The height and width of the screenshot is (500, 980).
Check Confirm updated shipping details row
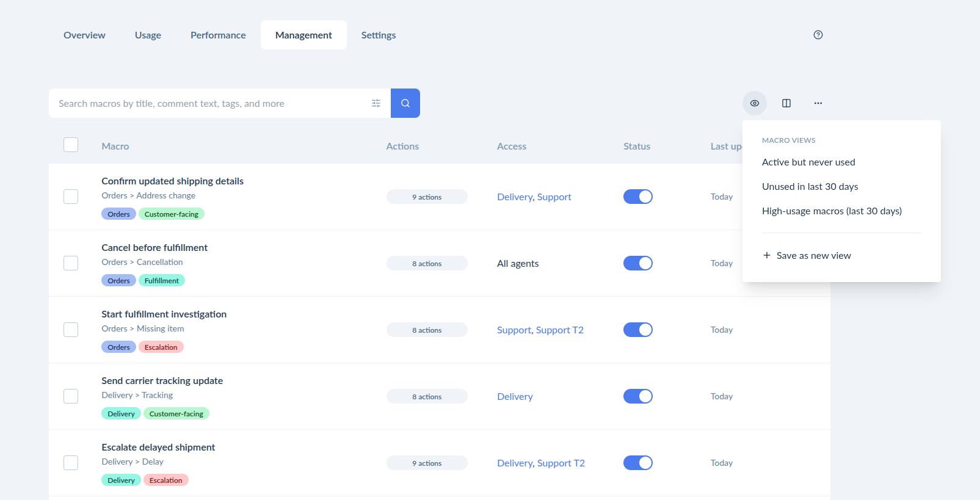[71, 197]
